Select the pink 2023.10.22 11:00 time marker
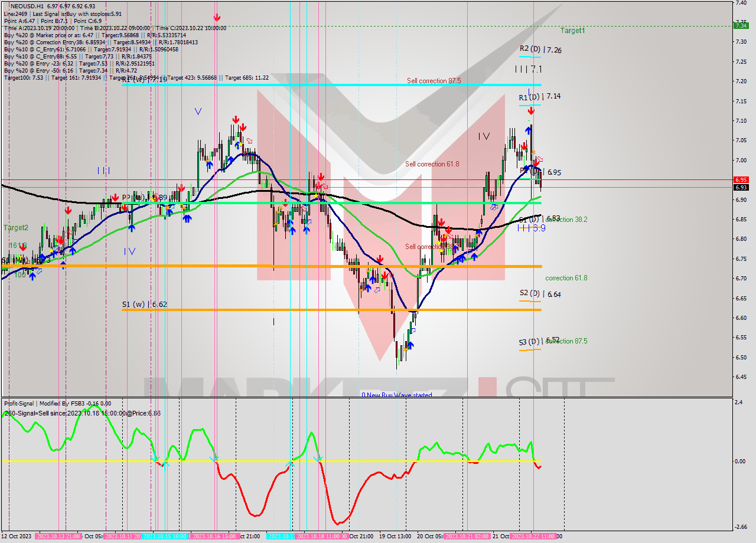 tap(533, 537)
